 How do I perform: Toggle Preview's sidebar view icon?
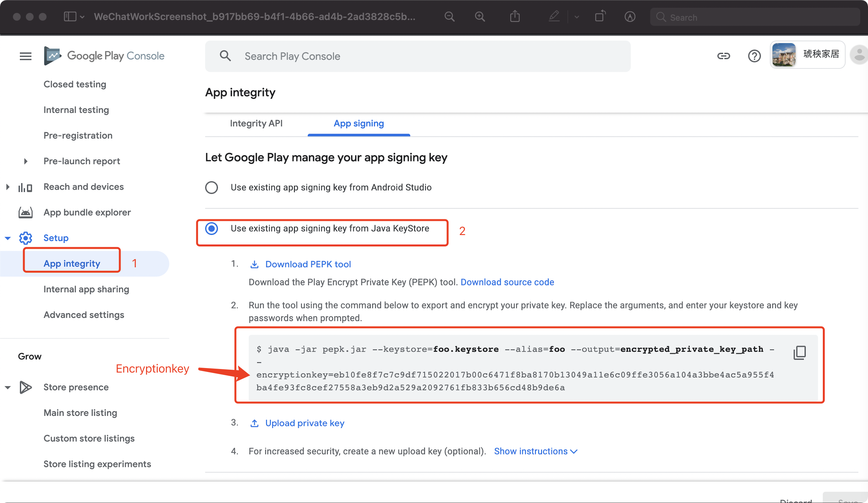[70, 16]
